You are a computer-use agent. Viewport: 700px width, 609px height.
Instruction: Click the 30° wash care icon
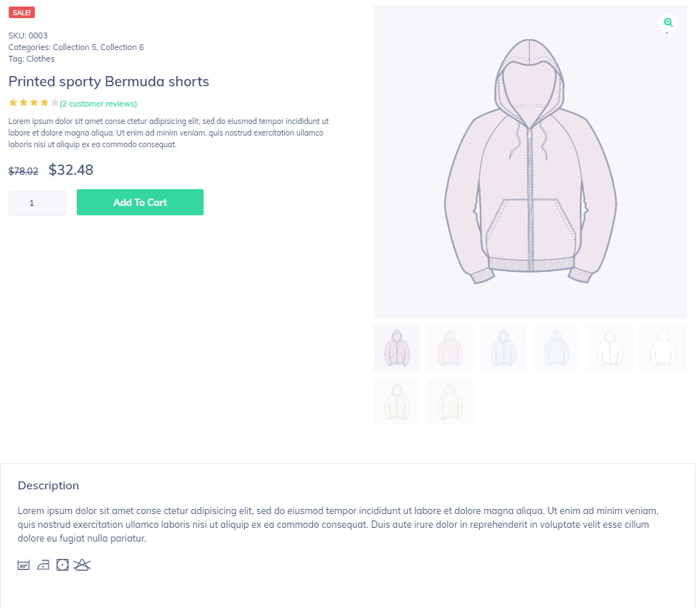click(x=24, y=565)
